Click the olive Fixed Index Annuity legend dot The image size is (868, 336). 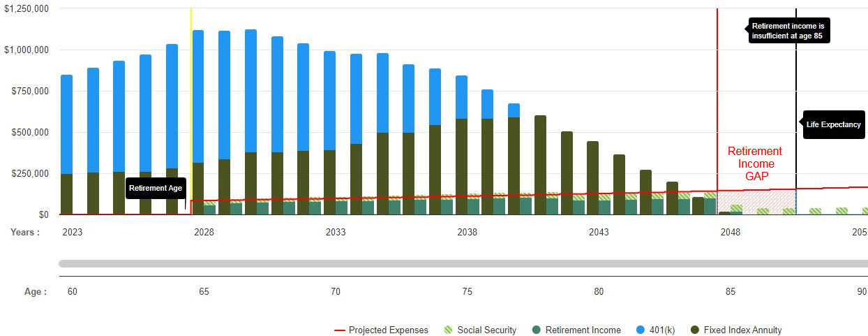coord(694,330)
